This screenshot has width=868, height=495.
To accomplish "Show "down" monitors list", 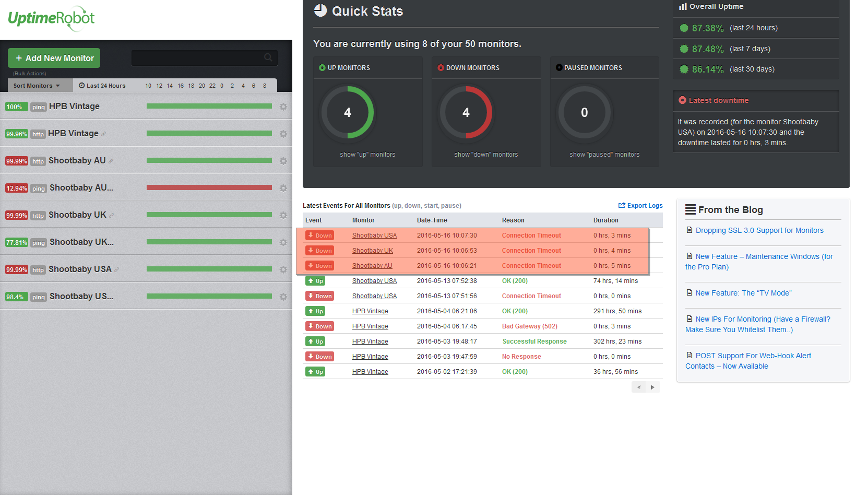I will (486, 155).
